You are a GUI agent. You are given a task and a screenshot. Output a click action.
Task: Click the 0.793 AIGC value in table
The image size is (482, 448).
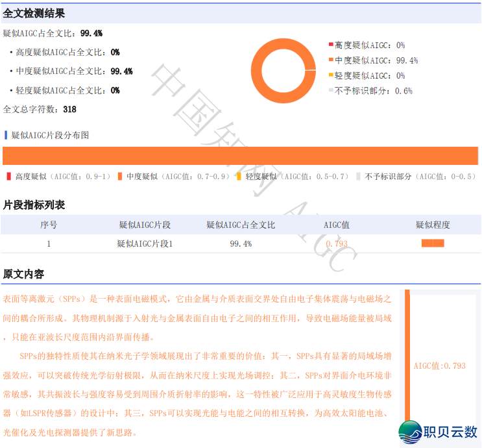[x=336, y=244]
